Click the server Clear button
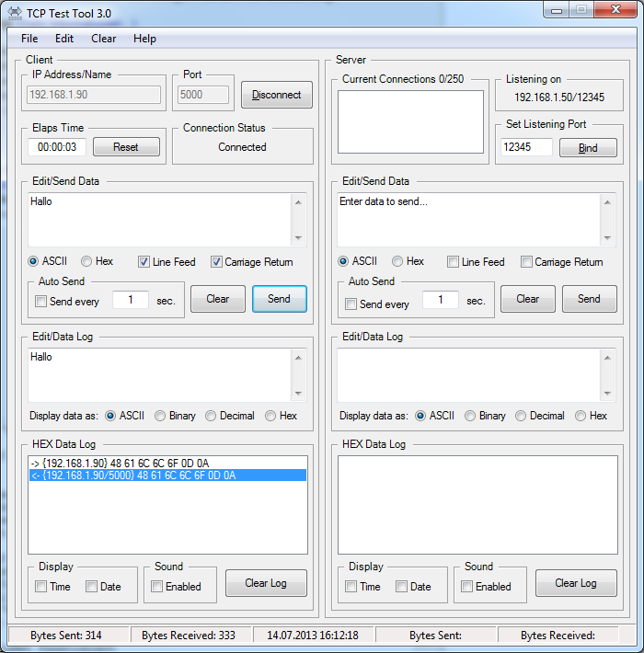The width and height of the screenshot is (644, 653). tap(528, 299)
